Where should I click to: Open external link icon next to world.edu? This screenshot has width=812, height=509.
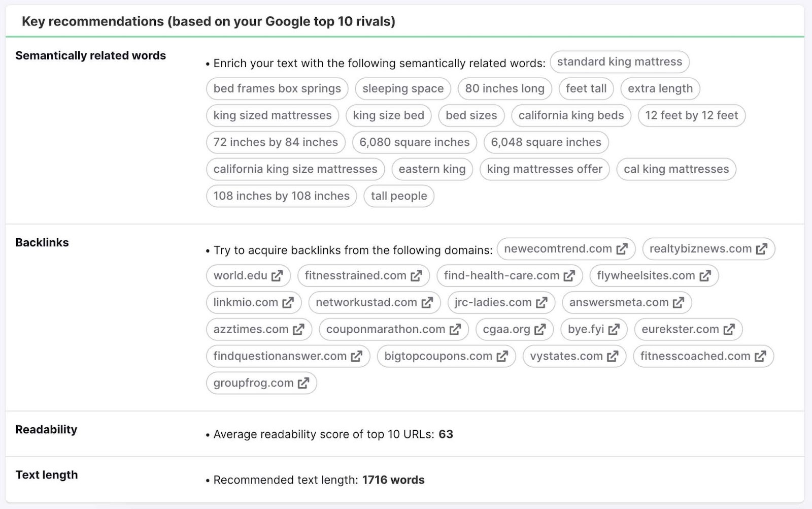pyautogui.click(x=277, y=276)
